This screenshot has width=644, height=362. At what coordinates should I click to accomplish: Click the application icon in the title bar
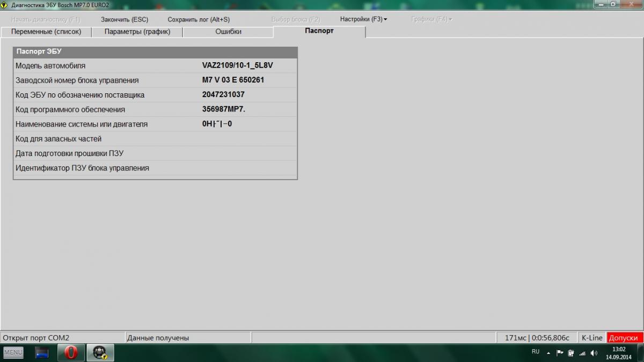click(4, 5)
